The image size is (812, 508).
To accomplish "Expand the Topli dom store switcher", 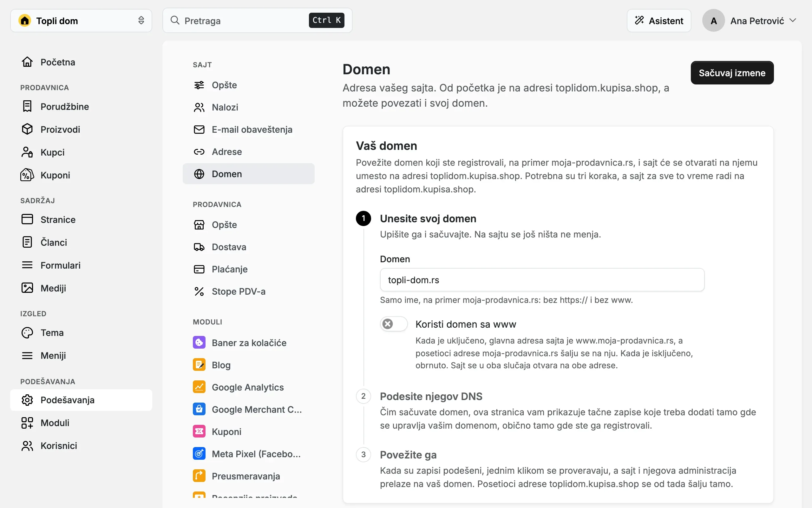I will 81,21.
